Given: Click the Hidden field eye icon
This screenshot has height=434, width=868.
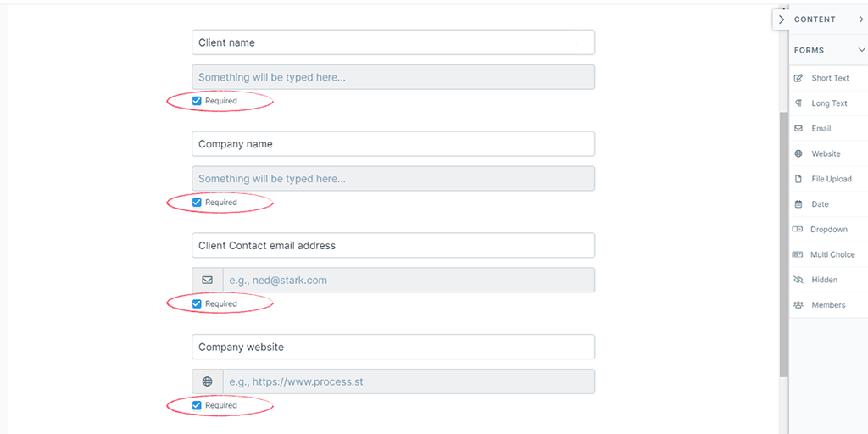Looking at the screenshot, I should (798, 280).
